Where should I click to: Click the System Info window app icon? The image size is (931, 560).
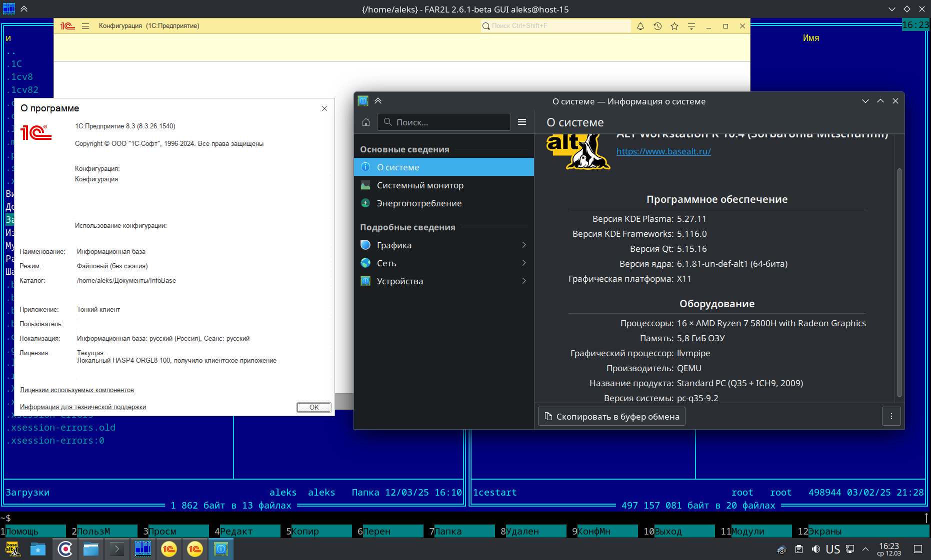click(363, 101)
